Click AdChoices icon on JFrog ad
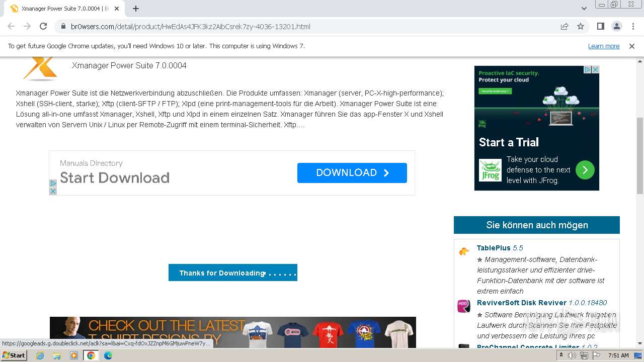This screenshot has width=644, height=362. point(587,69)
